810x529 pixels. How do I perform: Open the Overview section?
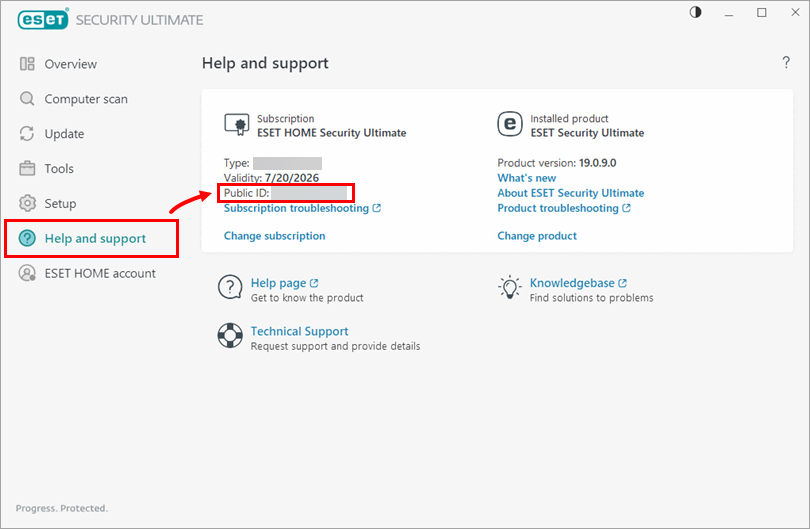70,64
